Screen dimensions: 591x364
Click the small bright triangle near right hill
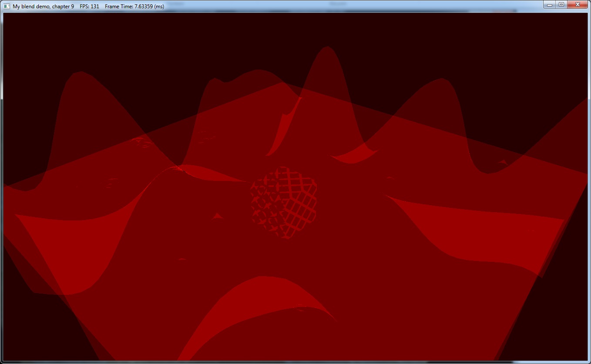[503, 162]
